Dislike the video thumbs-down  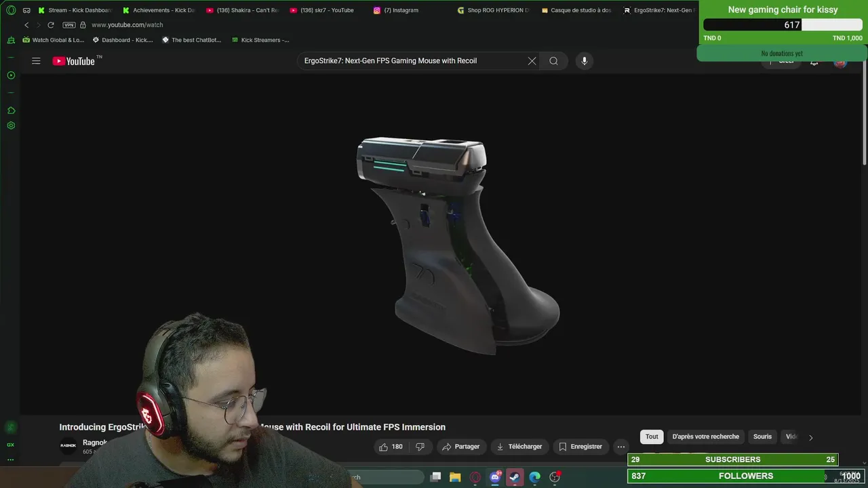point(420,447)
